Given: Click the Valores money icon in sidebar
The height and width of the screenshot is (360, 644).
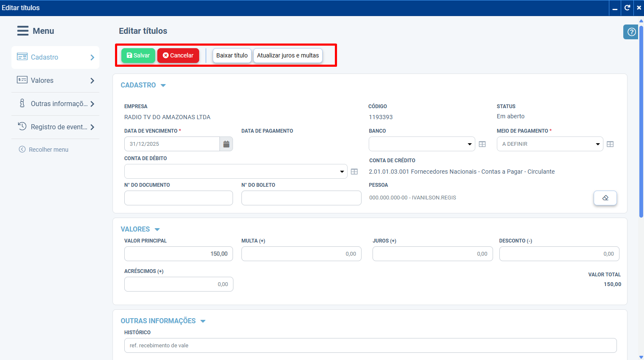Looking at the screenshot, I should [22, 80].
